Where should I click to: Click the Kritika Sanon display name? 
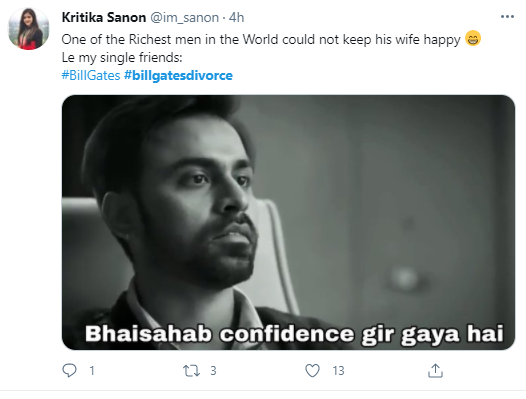[104, 17]
